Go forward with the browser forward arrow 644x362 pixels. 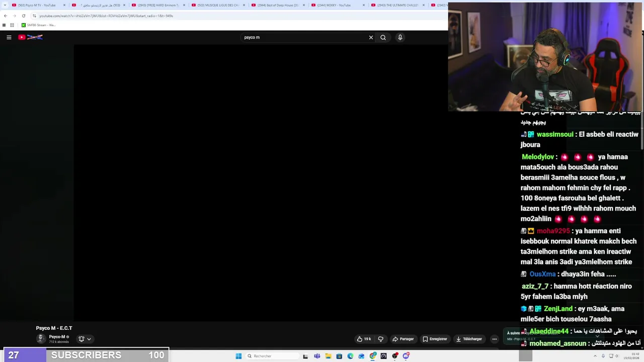tap(14, 16)
